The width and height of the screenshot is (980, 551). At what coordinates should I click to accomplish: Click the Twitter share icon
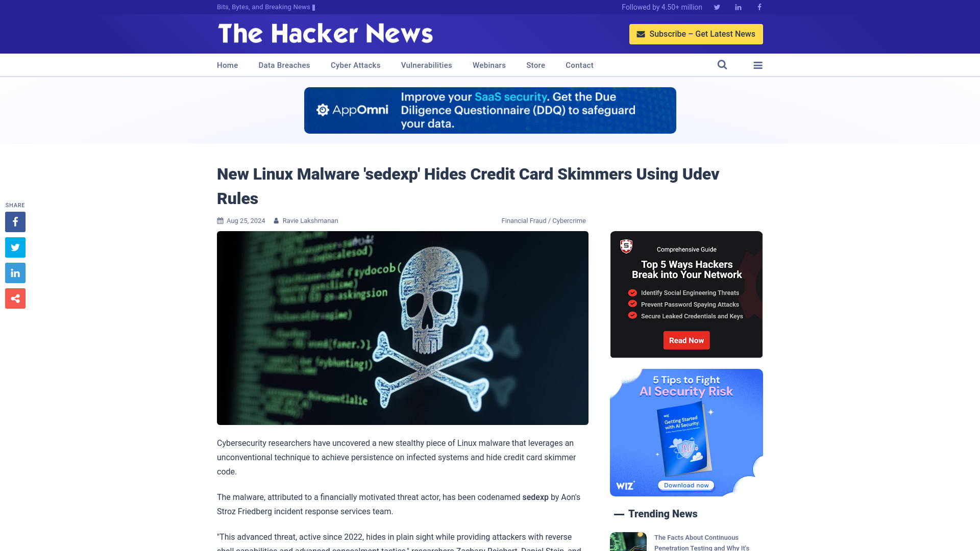(x=15, y=247)
